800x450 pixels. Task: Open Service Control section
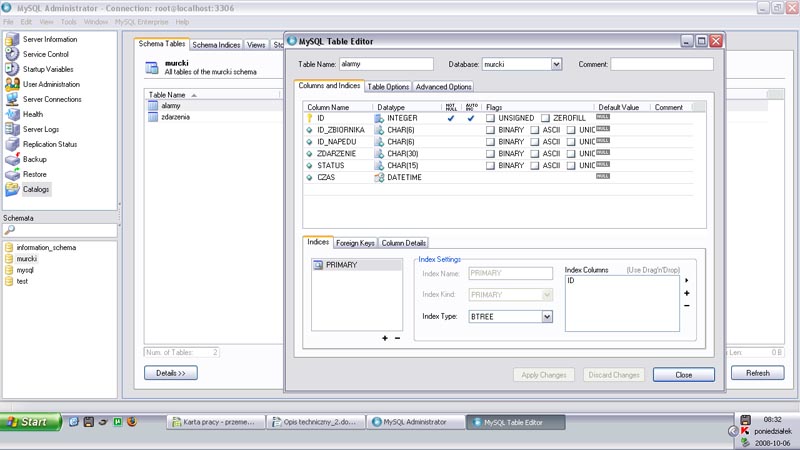(45, 54)
